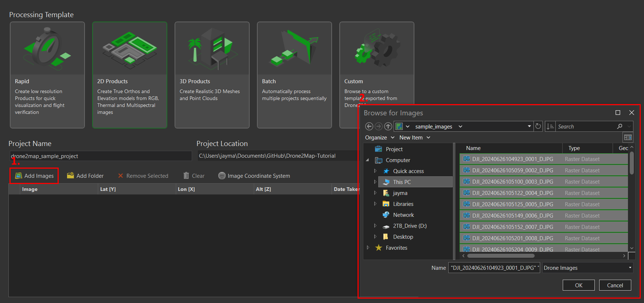Click Add Folder in the toolbar

tap(85, 176)
